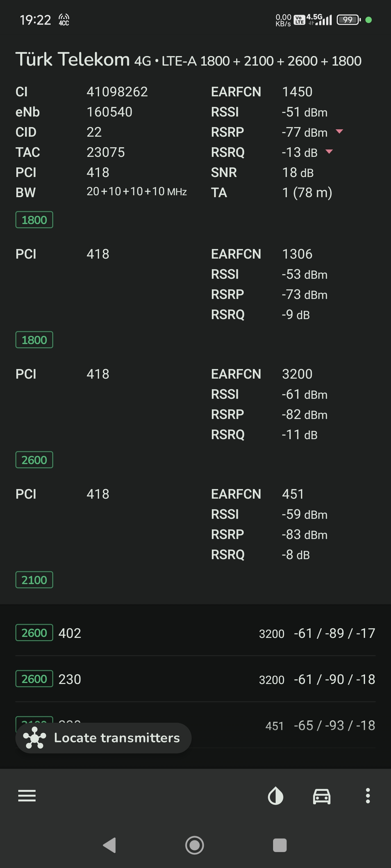Select the second green 1800 band badge
This screenshot has width=391, height=868.
(34, 340)
